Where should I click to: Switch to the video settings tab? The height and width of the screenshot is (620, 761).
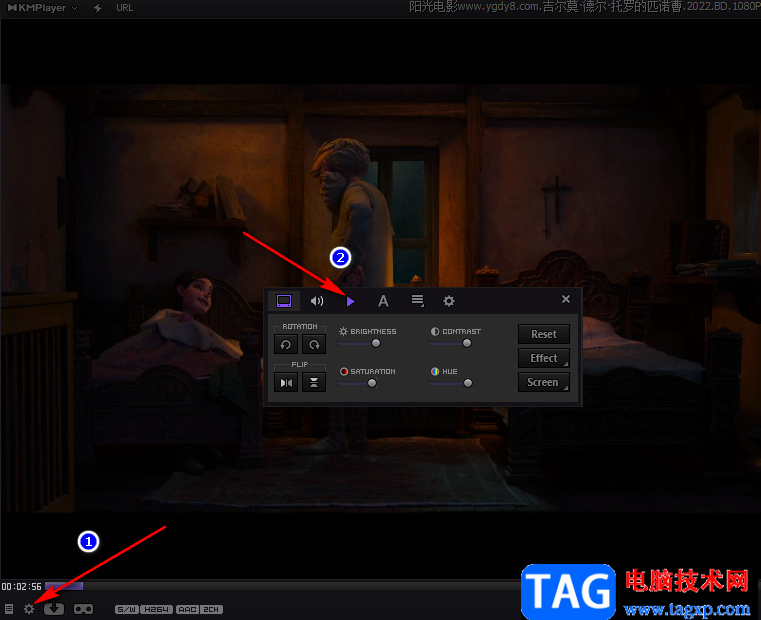click(284, 301)
